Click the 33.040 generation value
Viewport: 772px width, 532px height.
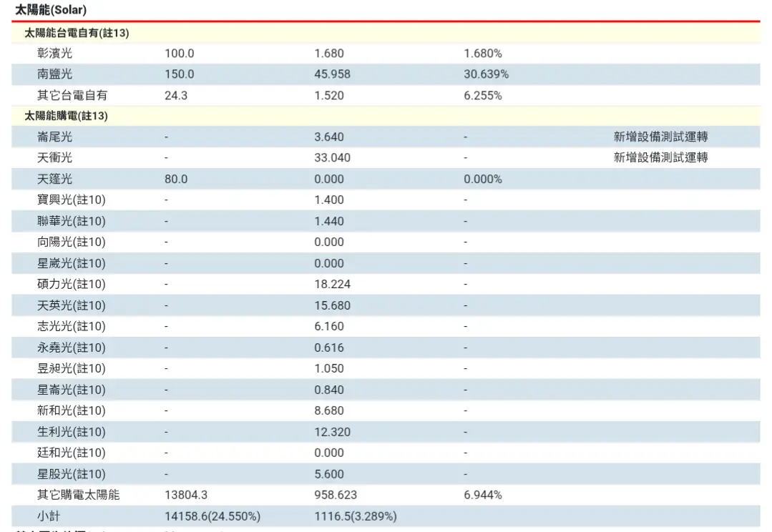[x=332, y=158]
